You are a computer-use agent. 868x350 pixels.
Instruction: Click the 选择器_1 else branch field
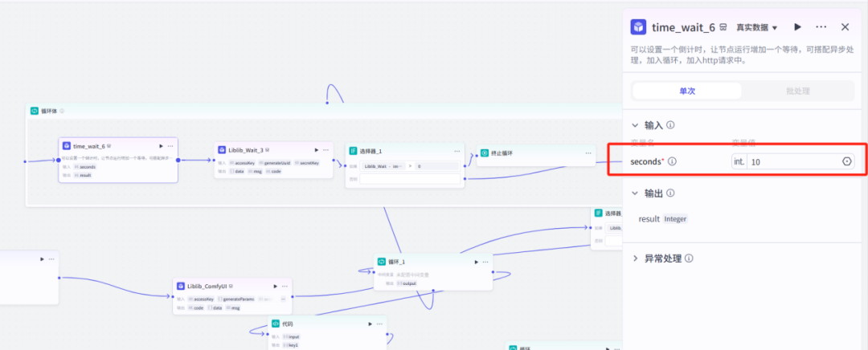(410, 179)
